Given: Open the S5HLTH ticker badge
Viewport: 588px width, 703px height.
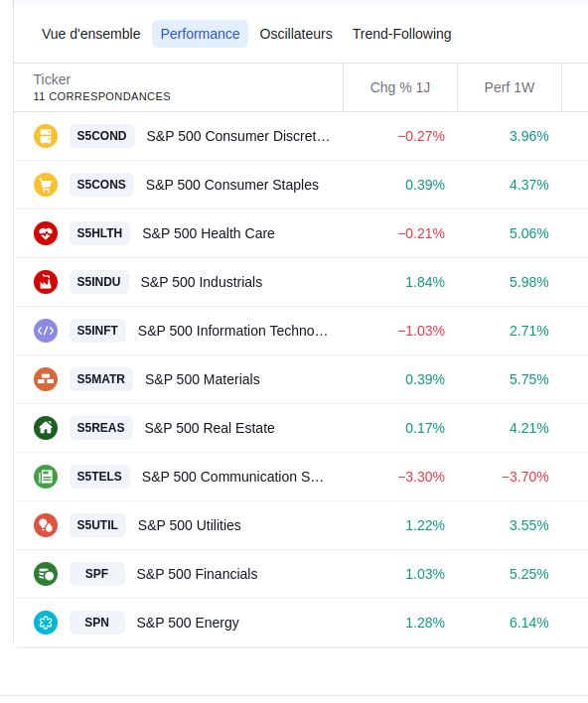Looking at the screenshot, I should [x=99, y=233].
